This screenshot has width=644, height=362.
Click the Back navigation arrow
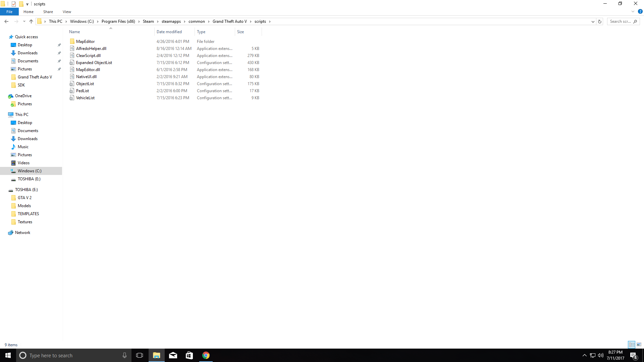[x=6, y=21]
